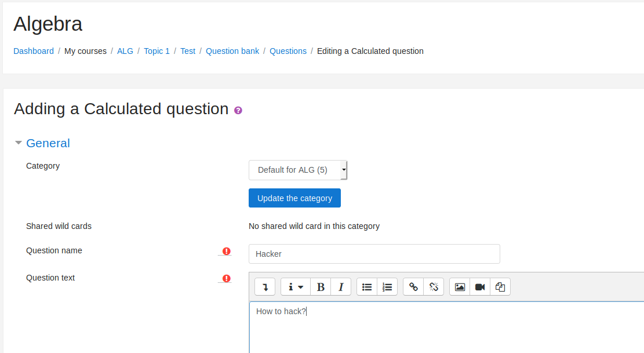Click the Algebra course heading
The width and height of the screenshot is (644, 353).
click(48, 24)
